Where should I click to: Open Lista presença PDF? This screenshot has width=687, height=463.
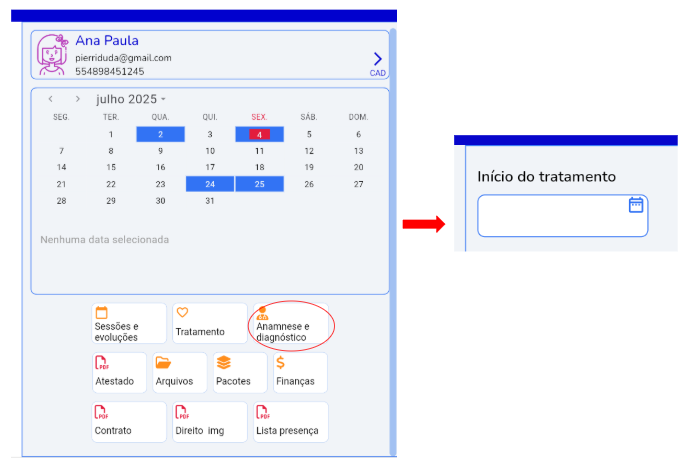tap(289, 422)
